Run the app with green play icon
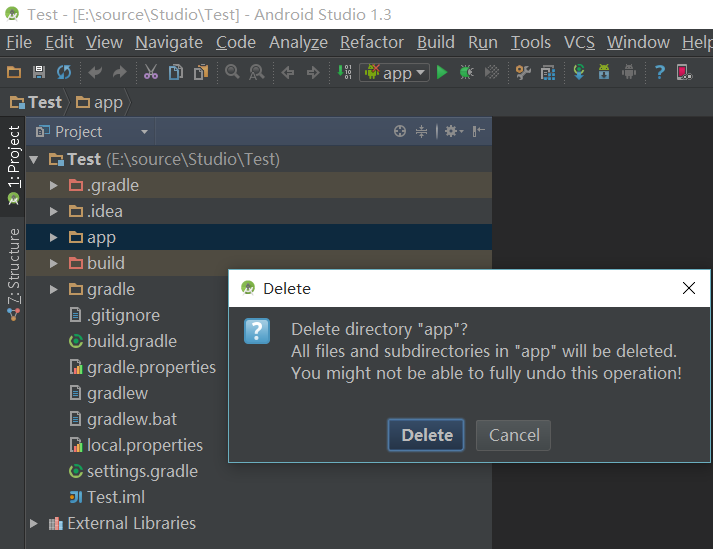713x549 pixels. click(x=442, y=72)
